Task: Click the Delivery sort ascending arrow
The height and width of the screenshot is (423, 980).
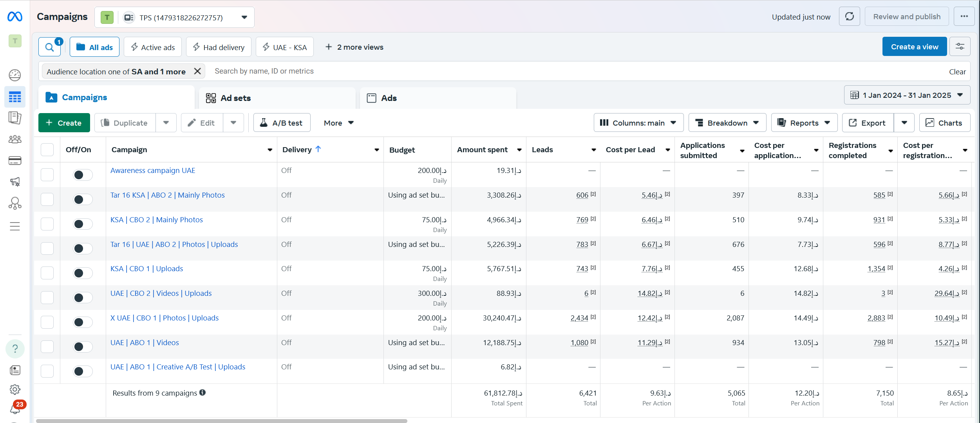Action: pyautogui.click(x=318, y=149)
